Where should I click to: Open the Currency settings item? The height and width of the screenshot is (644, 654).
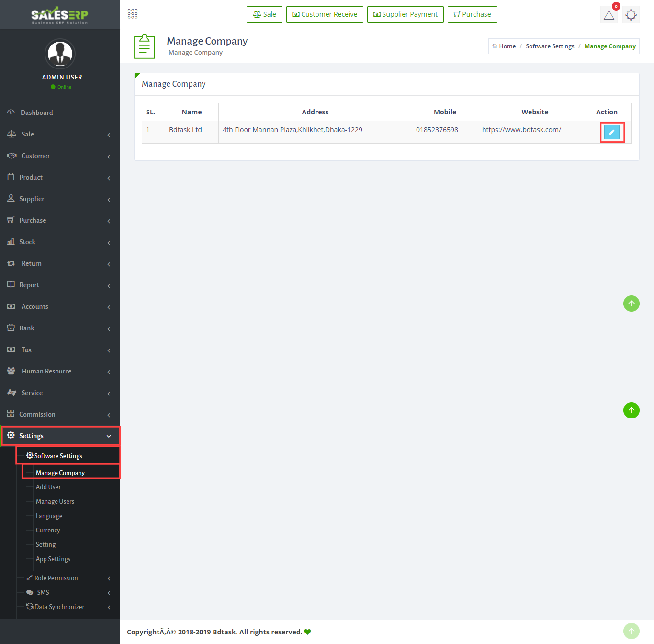coord(48,530)
